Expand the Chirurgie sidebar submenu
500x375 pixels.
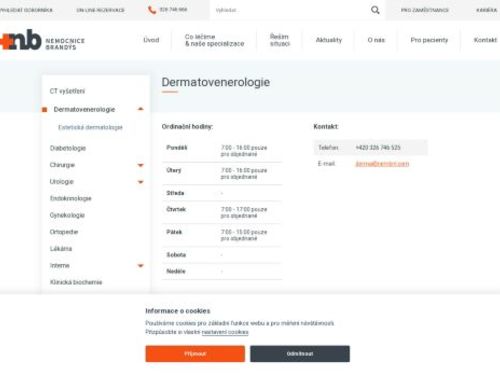(140, 165)
